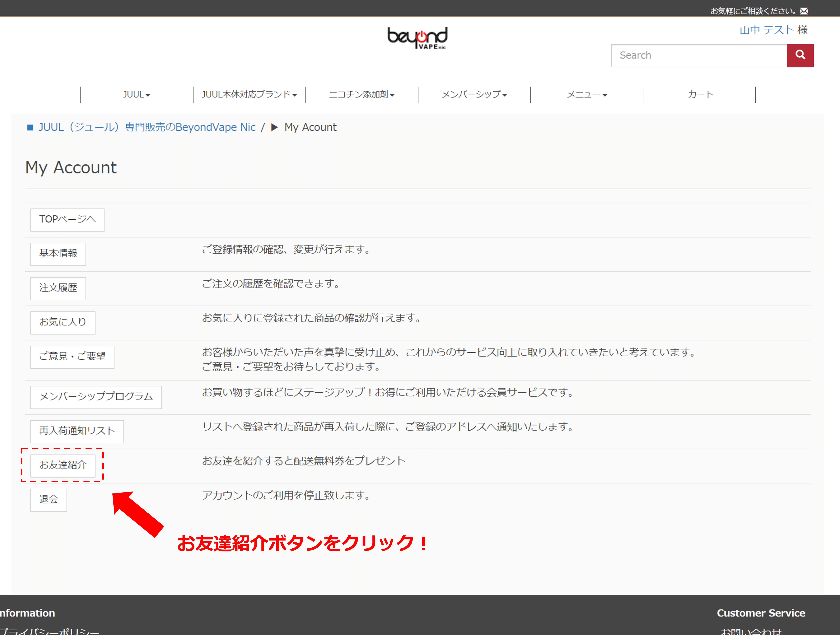Open the メニュー dropdown
The width and height of the screenshot is (840, 635).
pyautogui.click(x=586, y=95)
